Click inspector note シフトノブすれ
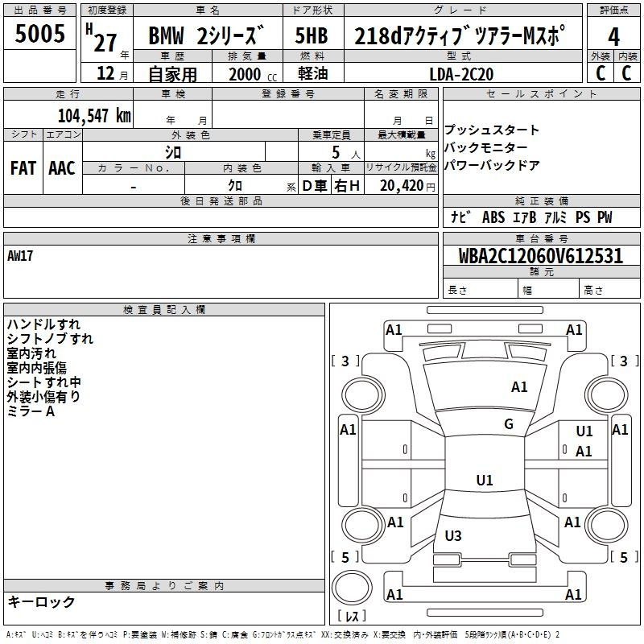The height and width of the screenshot is (644, 644). [x=50, y=339]
